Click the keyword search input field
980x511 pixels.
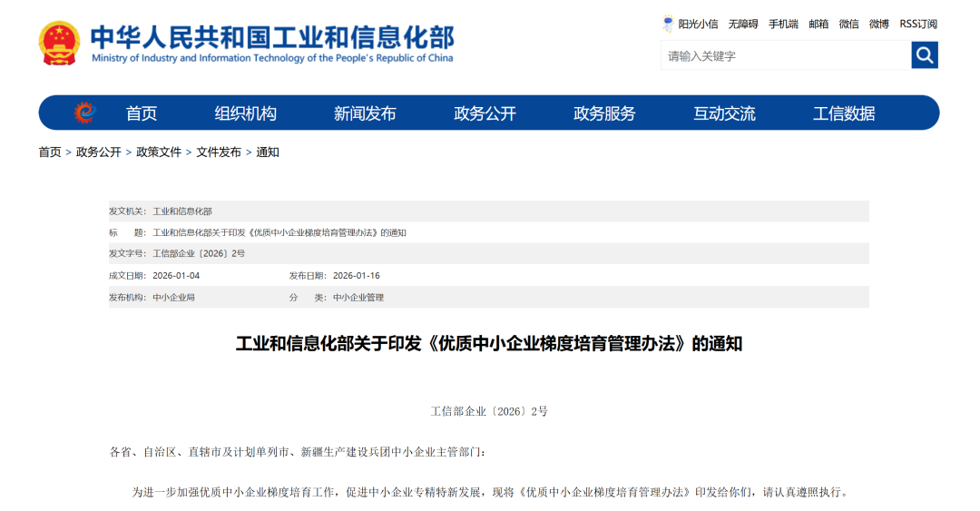tap(785, 56)
